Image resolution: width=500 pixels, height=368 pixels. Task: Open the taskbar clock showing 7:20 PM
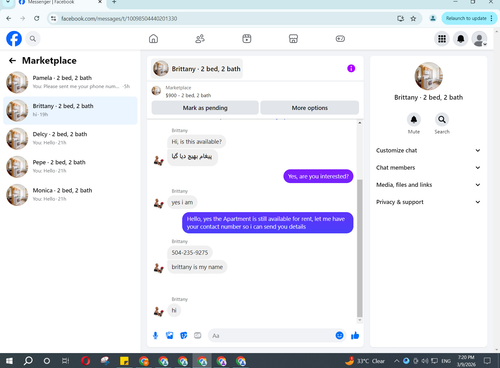(466, 361)
